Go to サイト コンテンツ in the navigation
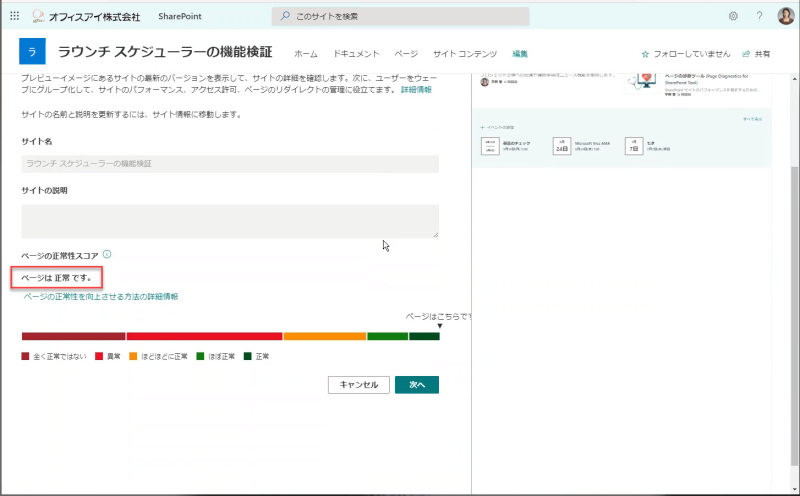 coord(465,54)
